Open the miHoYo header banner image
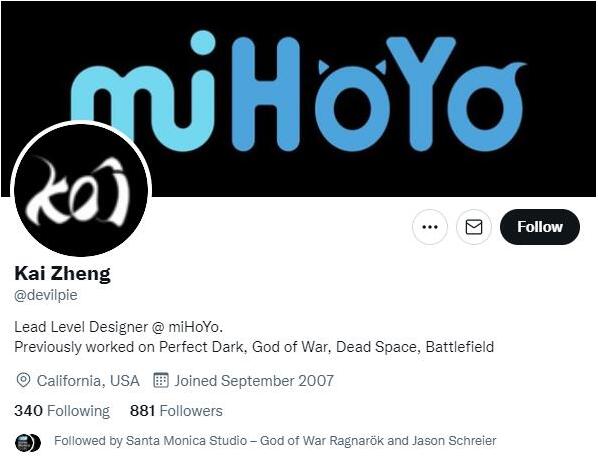Image resolution: width=598 pixels, height=456 pixels. pyautogui.click(x=299, y=98)
